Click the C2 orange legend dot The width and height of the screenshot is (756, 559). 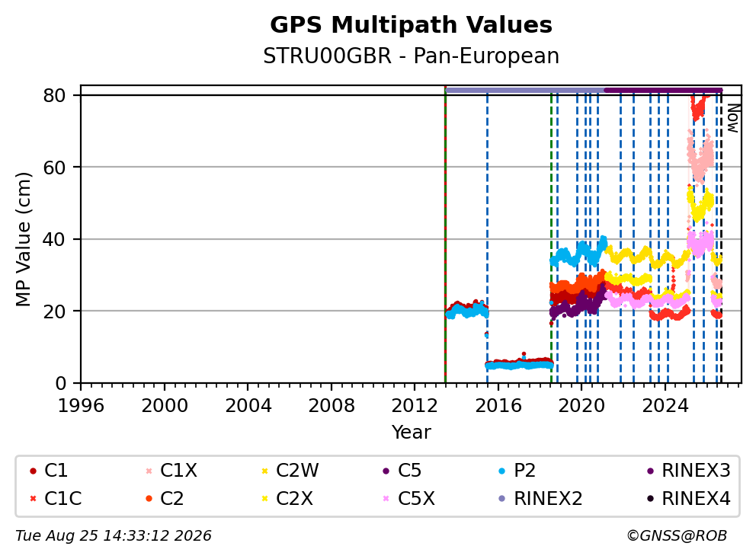point(149,499)
